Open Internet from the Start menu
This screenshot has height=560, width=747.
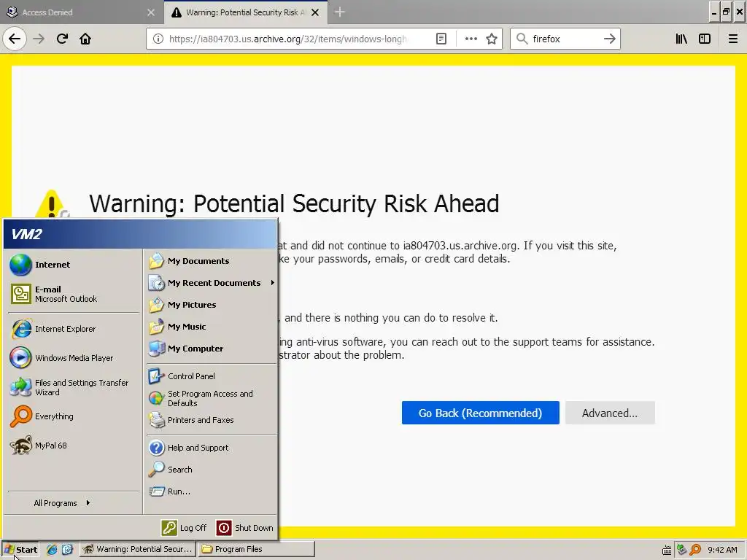point(74,265)
